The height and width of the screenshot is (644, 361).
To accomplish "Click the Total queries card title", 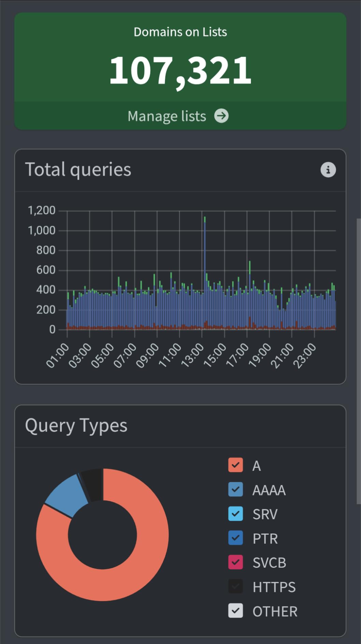I will (78, 169).
